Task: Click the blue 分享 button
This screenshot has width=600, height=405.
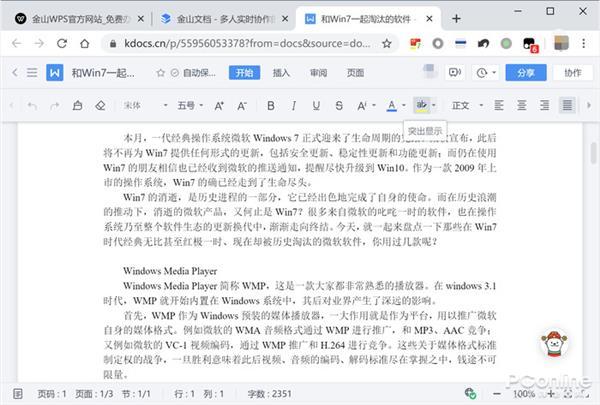Action: (526, 72)
